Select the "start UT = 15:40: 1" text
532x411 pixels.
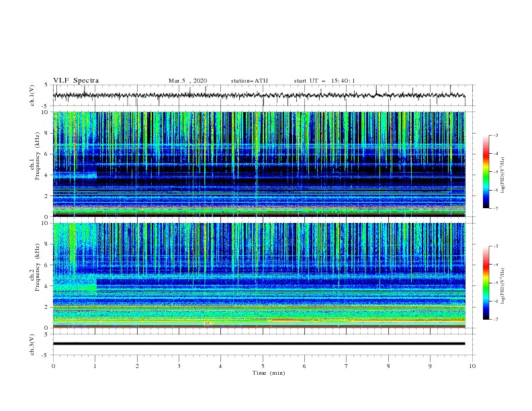324,81
